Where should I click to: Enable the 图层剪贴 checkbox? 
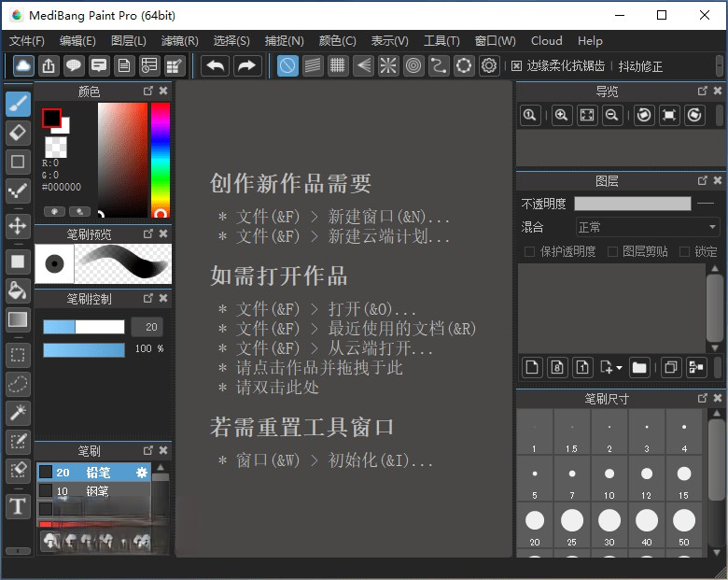point(612,251)
